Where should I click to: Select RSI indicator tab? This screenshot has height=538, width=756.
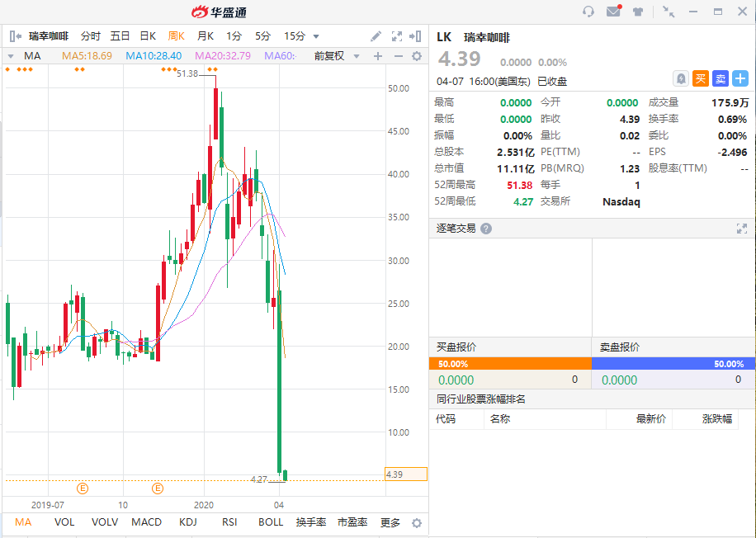(229, 522)
